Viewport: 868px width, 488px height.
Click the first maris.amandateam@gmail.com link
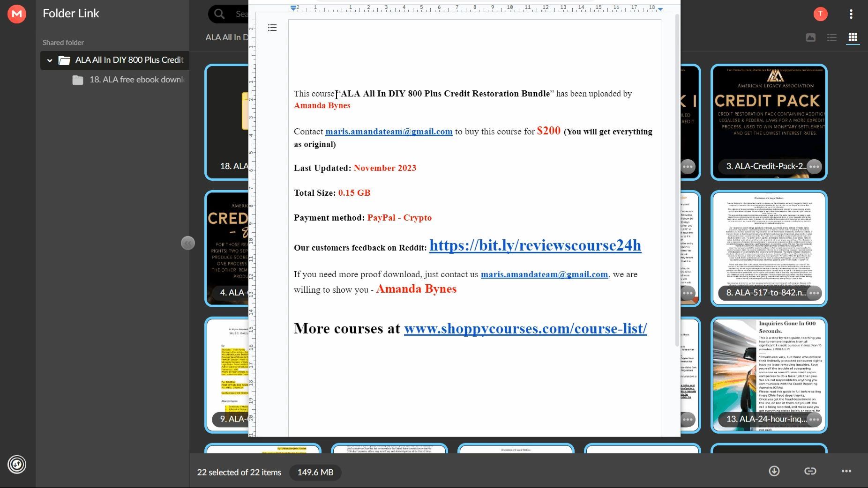tap(389, 132)
